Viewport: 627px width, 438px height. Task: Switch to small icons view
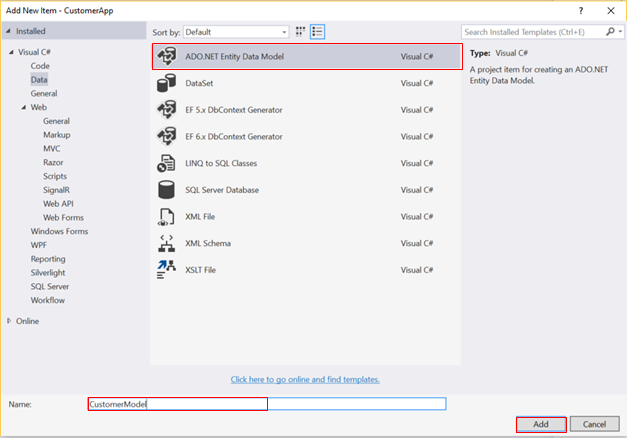[300, 32]
